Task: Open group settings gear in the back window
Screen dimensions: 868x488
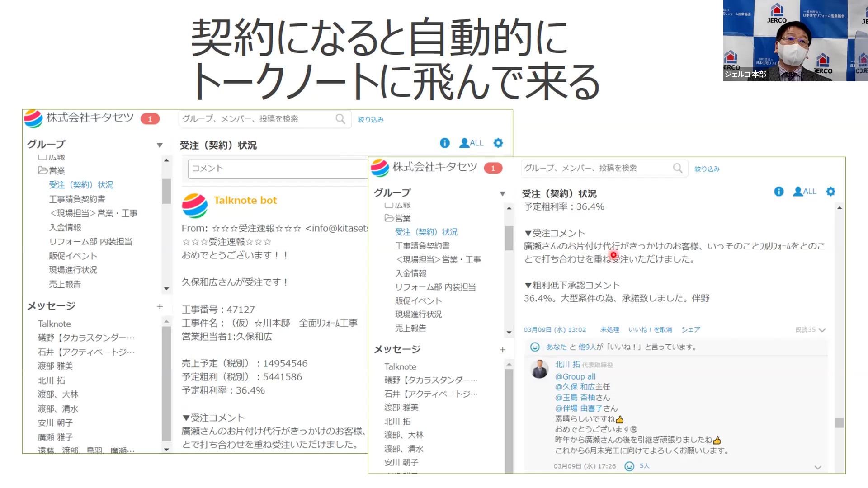Action: (x=498, y=143)
